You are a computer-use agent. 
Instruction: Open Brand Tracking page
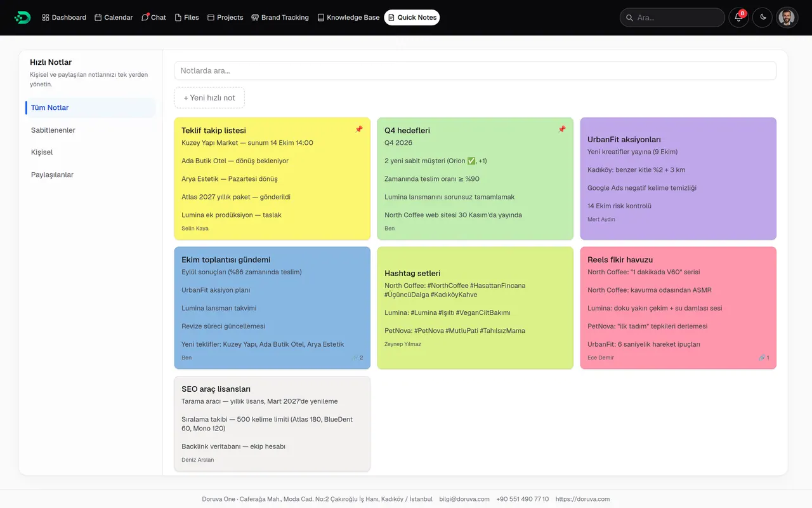[280, 18]
